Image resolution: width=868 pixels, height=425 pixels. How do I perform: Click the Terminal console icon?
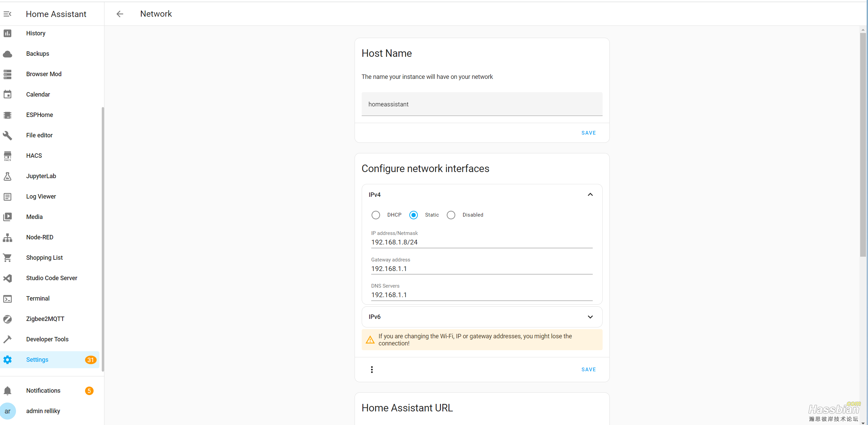[7, 299]
